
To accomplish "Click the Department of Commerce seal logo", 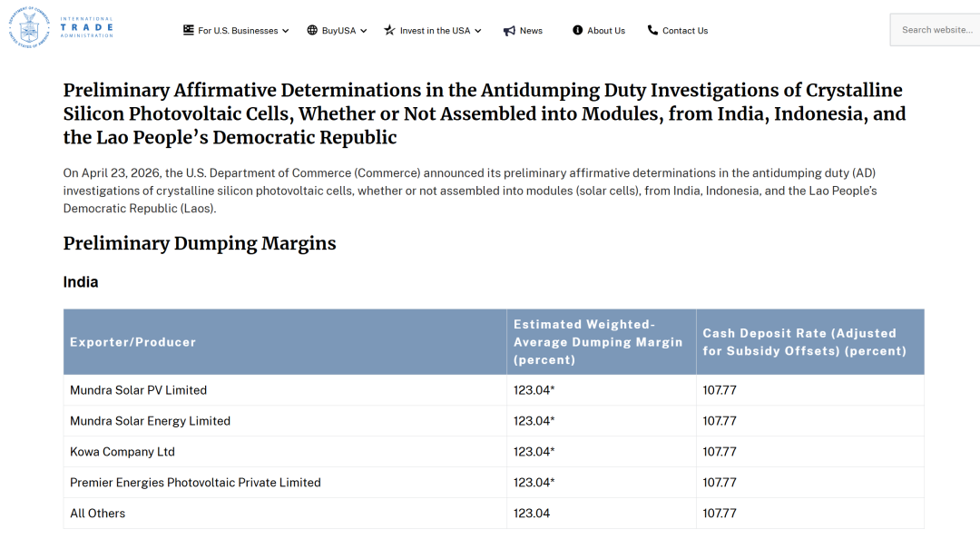I will tap(29, 27).
